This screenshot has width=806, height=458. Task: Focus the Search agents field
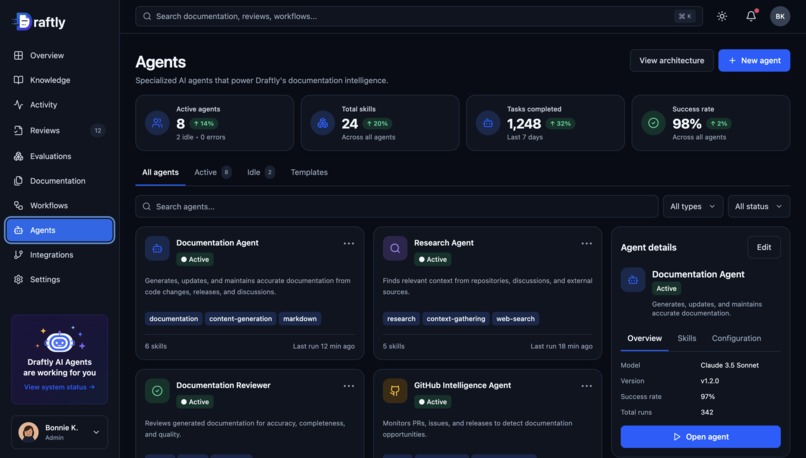(x=397, y=207)
